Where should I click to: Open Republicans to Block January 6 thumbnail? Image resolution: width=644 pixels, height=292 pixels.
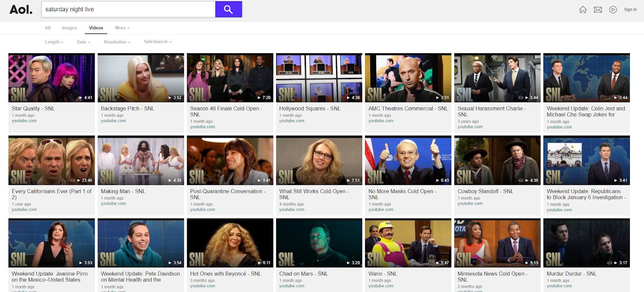(586, 160)
